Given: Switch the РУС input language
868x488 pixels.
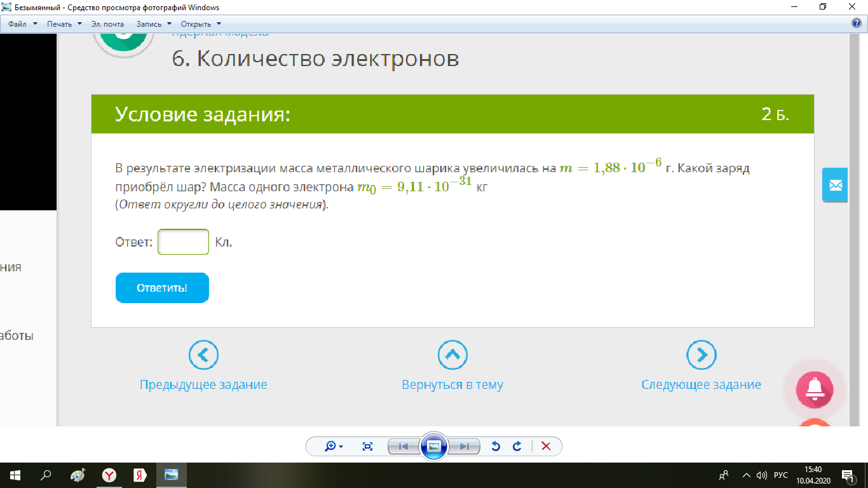Looking at the screenshot, I should 780,475.
